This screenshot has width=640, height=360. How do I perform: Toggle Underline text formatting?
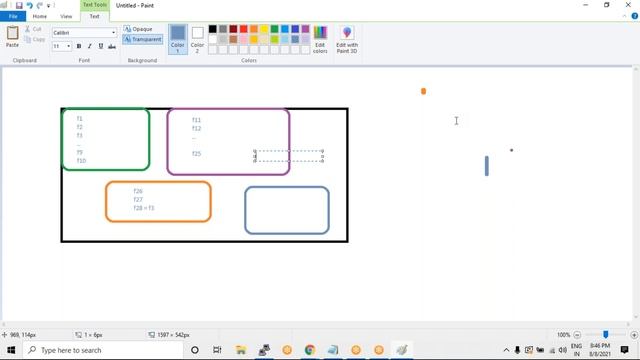tap(100, 47)
